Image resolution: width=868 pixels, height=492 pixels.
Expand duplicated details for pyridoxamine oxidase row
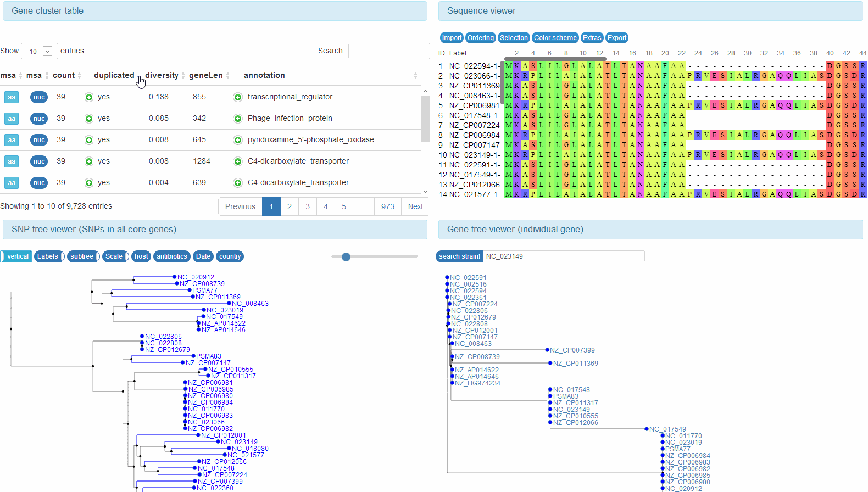tap(89, 140)
